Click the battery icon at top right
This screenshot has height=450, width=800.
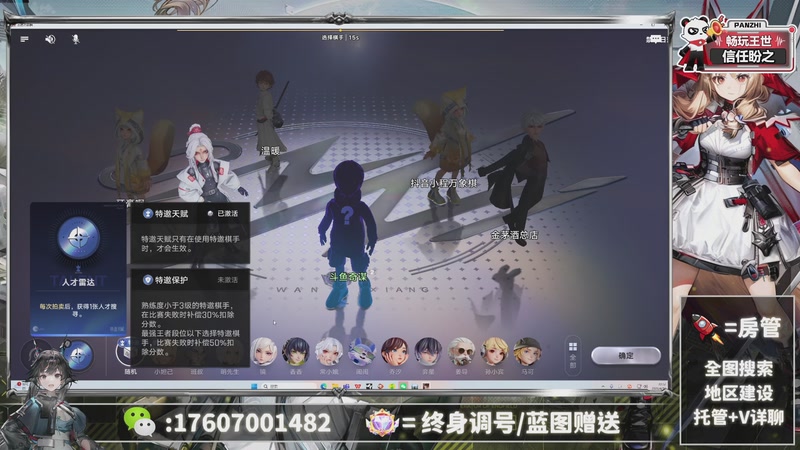(x=655, y=39)
